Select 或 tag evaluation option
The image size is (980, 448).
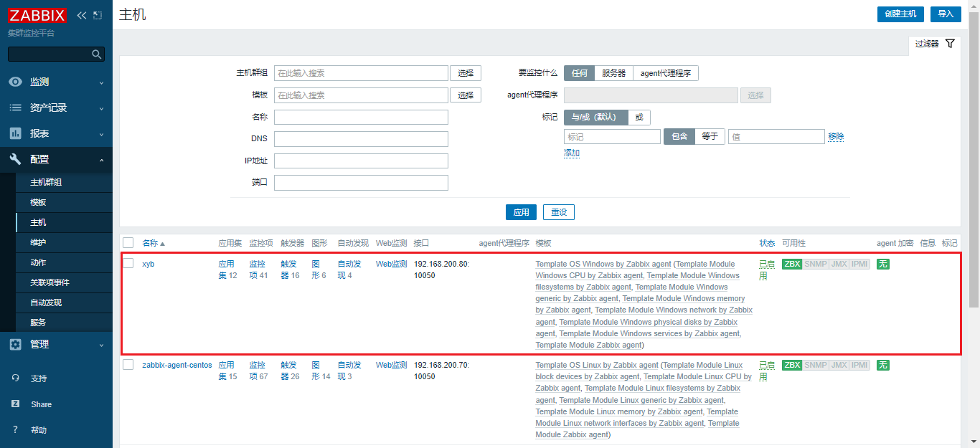click(x=639, y=117)
